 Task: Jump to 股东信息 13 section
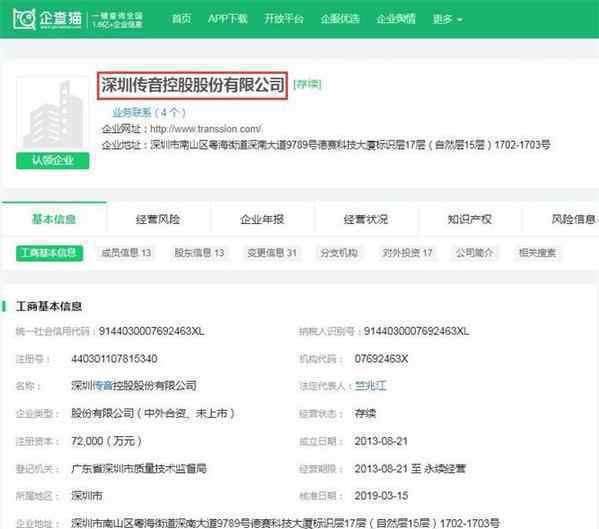pos(199,253)
